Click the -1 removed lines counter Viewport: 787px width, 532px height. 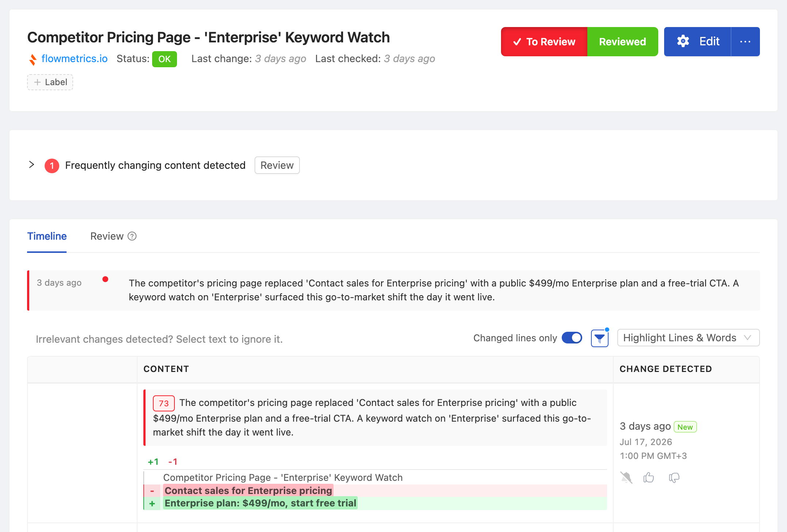click(173, 462)
